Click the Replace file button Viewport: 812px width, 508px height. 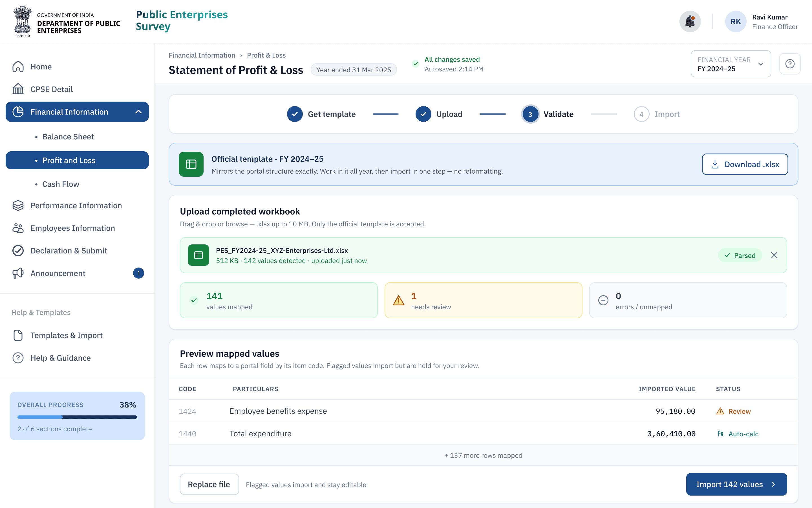pos(209,484)
